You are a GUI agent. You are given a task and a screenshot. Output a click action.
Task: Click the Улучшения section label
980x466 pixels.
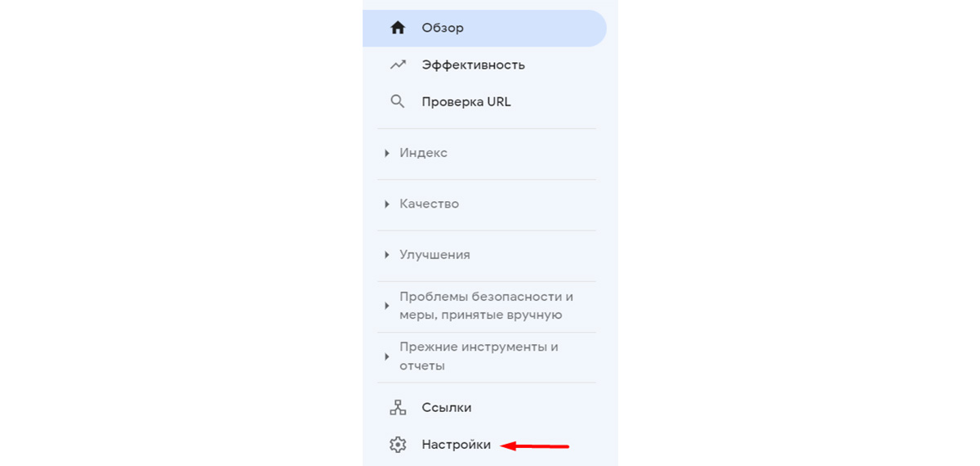(434, 254)
